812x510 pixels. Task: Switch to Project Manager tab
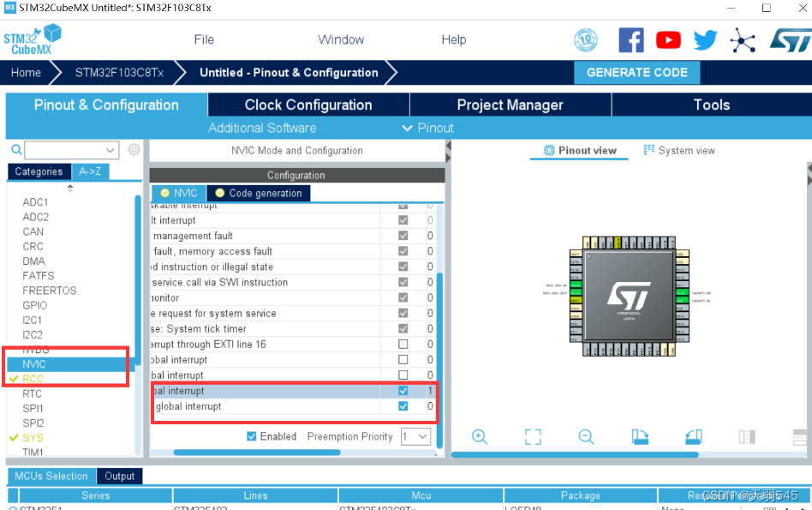[510, 105]
